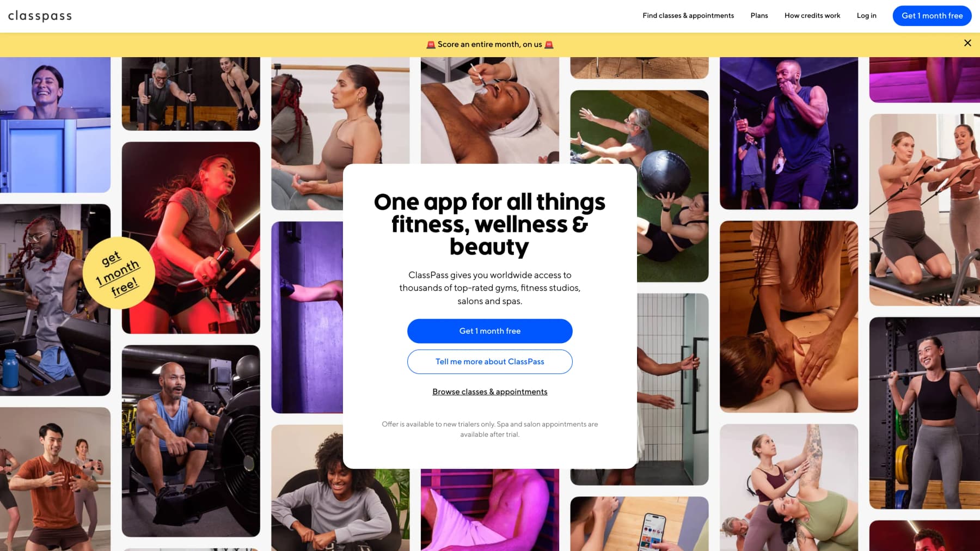Click the 'Score an entire month' banner text
This screenshot has width=980, height=551.
coord(490,45)
